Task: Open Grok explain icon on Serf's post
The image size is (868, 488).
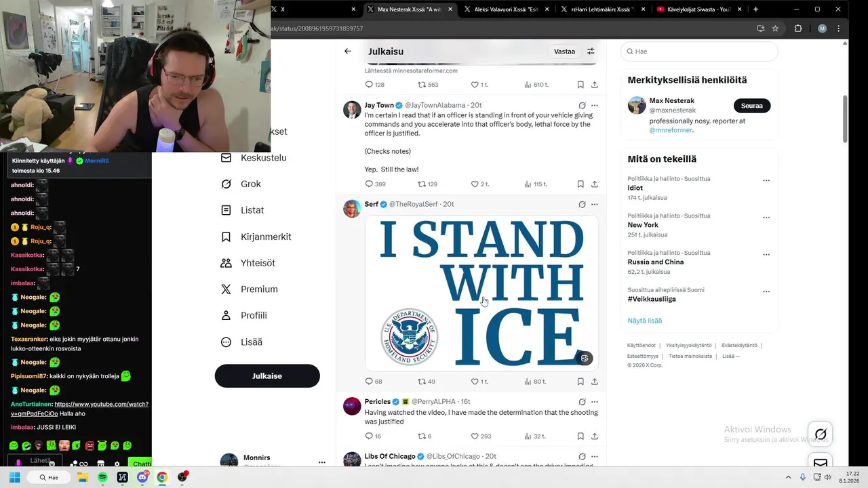Action: coord(582,204)
